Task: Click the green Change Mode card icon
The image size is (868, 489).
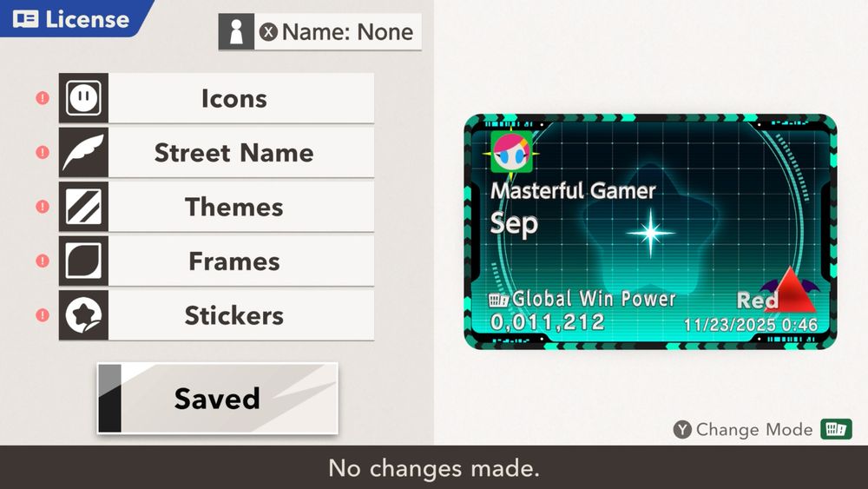Action: (836, 429)
